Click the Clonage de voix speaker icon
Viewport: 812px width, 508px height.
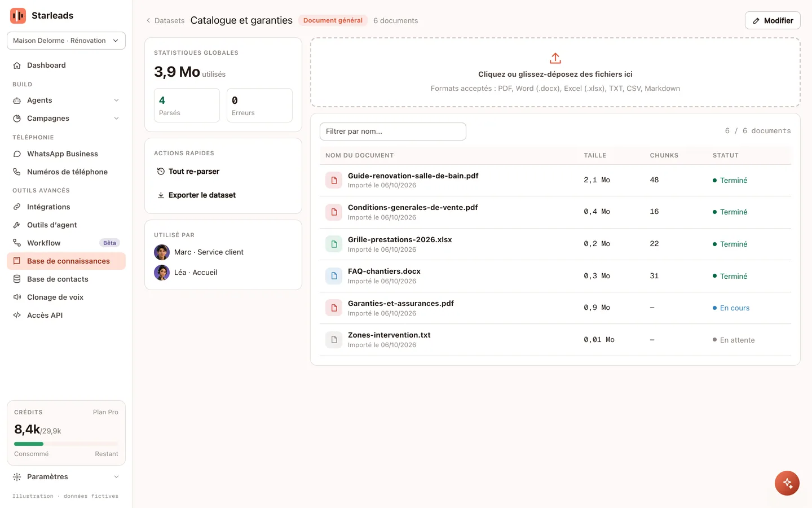[17, 297]
